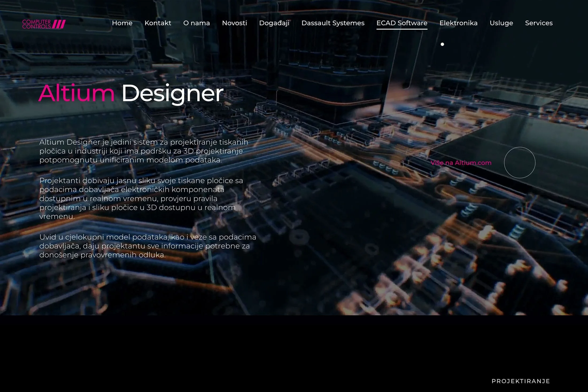Select Novosti in the navigation bar
The width and height of the screenshot is (588, 392).
point(234,23)
